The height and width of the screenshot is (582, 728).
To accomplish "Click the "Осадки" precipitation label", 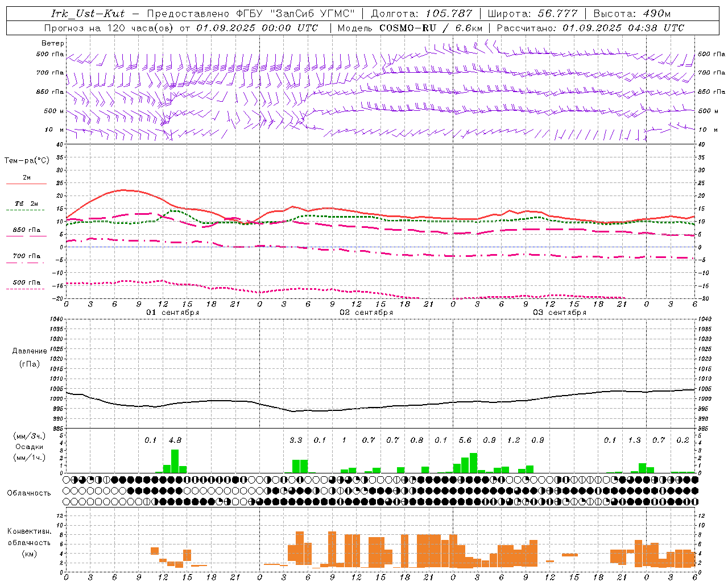I will [30, 447].
